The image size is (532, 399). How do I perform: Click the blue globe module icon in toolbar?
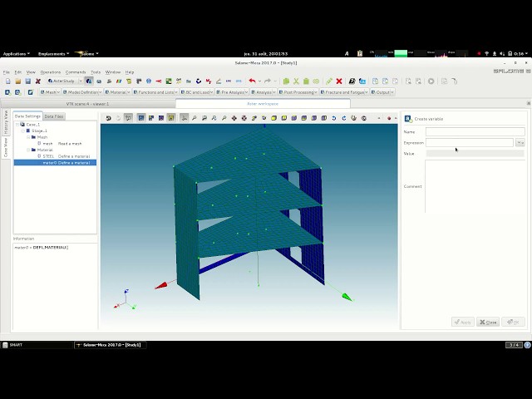[x=149, y=81]
